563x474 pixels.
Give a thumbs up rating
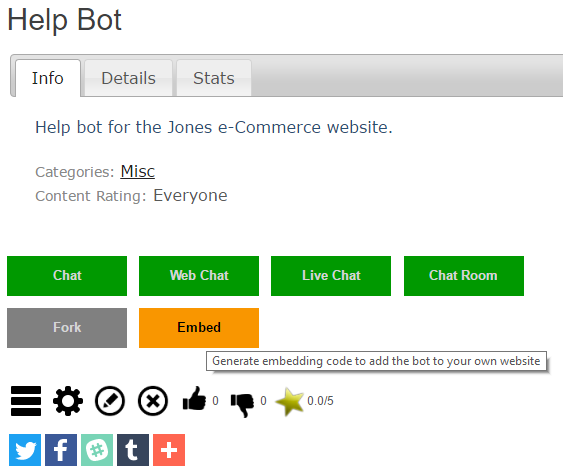[x=194, y=399]
